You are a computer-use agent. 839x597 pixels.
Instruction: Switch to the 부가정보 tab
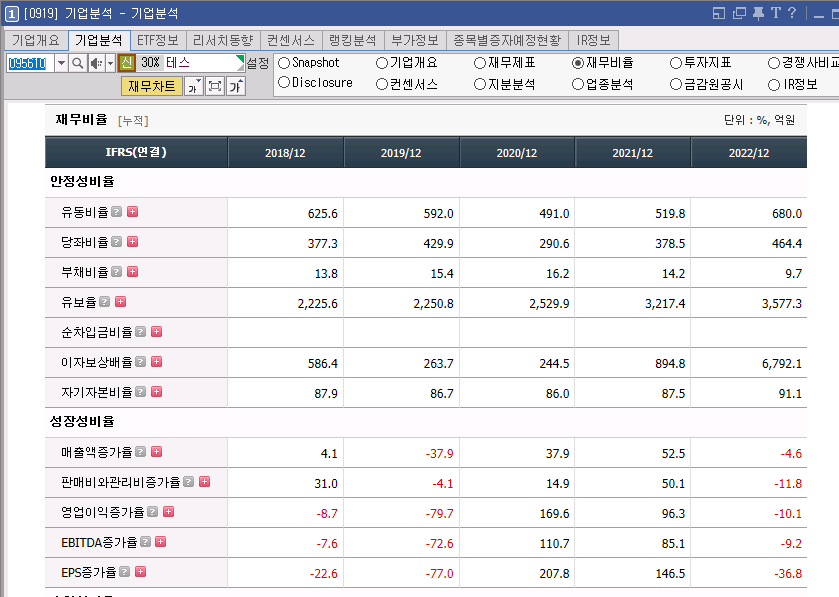415,40
